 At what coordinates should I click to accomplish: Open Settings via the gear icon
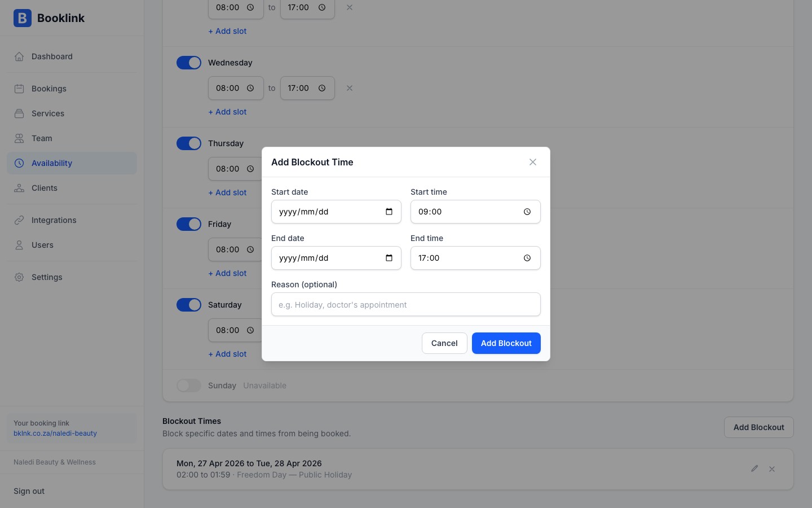click(x=19, y=277)
